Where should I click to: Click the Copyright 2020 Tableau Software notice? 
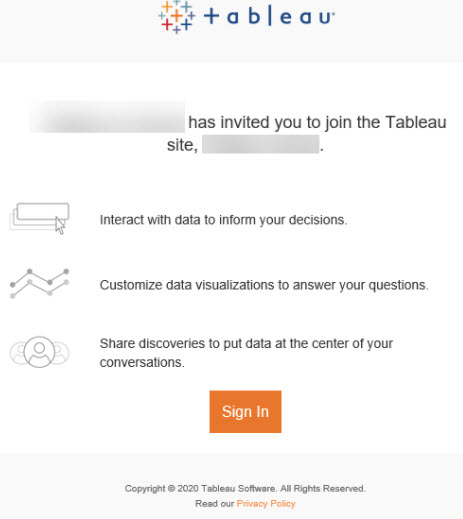pyautogui.click(x=245, y=488)
